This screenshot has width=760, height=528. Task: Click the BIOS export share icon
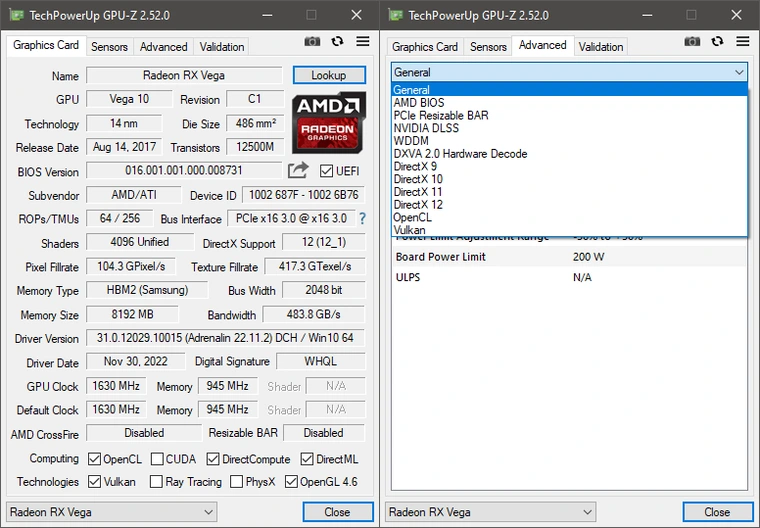click(x=298, y=170)
